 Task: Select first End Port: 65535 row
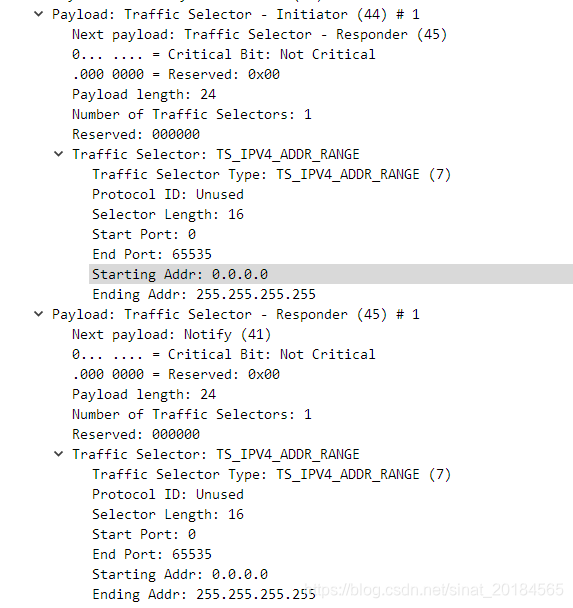(x=152, y=254)
